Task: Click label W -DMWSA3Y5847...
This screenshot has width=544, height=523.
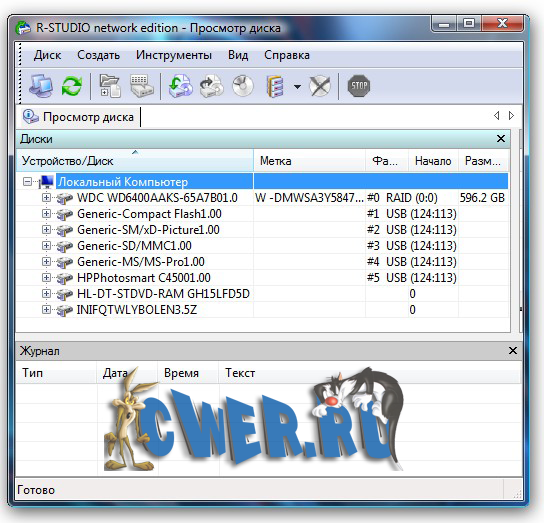Action: (309, 197)
